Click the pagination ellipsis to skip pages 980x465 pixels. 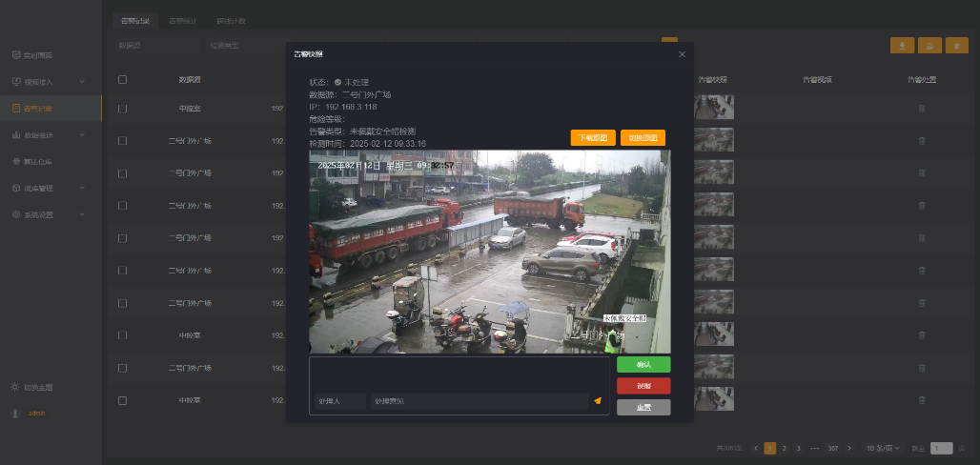point(814,448)
